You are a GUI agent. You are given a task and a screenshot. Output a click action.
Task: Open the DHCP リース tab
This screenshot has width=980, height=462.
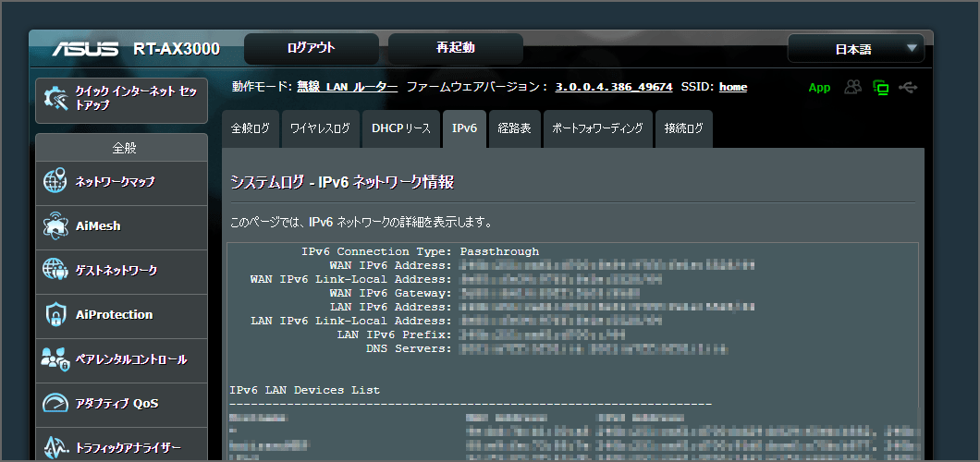click(x=401, y=128)
